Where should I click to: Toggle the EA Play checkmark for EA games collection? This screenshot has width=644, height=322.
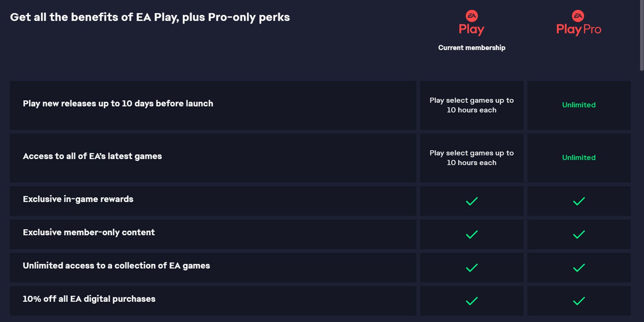tap(472, 267)
